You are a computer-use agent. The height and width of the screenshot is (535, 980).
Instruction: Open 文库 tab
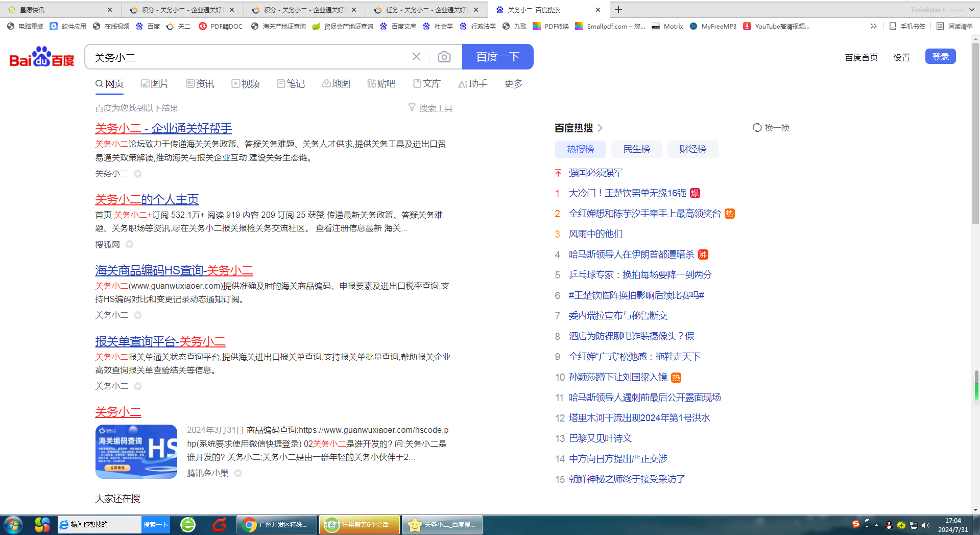click(x=426, y=84)
